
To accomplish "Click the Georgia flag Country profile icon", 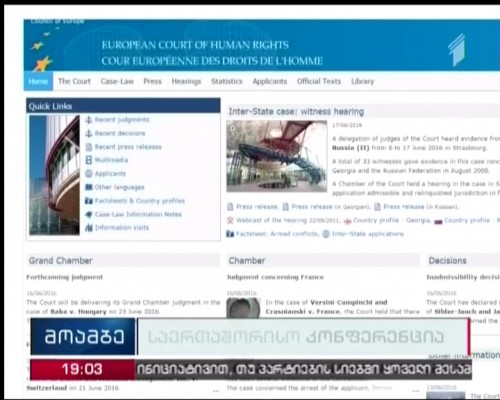I will click(348, 221).
